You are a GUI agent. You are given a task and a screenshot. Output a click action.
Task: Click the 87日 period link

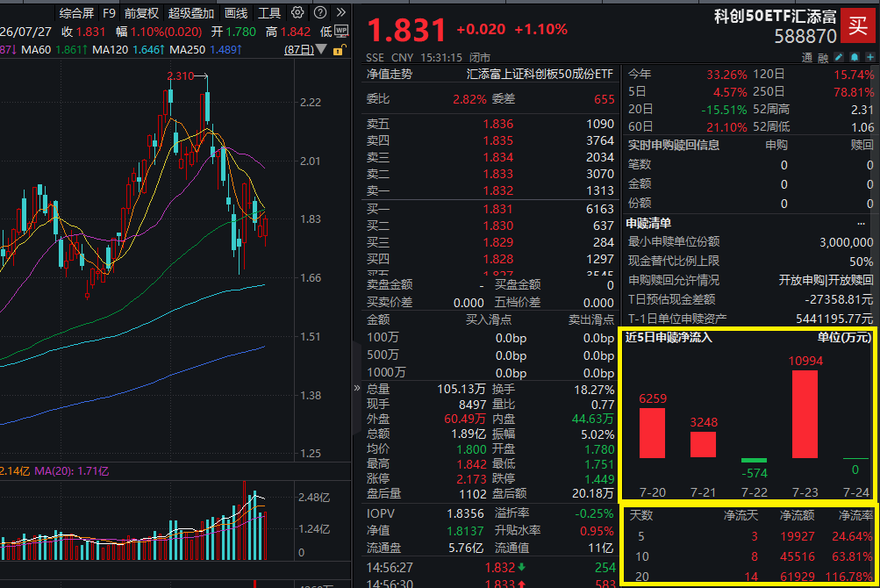(299, 49)
